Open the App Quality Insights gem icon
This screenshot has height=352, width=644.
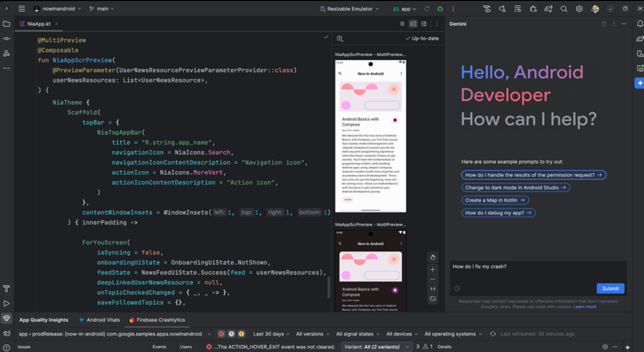pyautogui.click(x=6, y=318)
